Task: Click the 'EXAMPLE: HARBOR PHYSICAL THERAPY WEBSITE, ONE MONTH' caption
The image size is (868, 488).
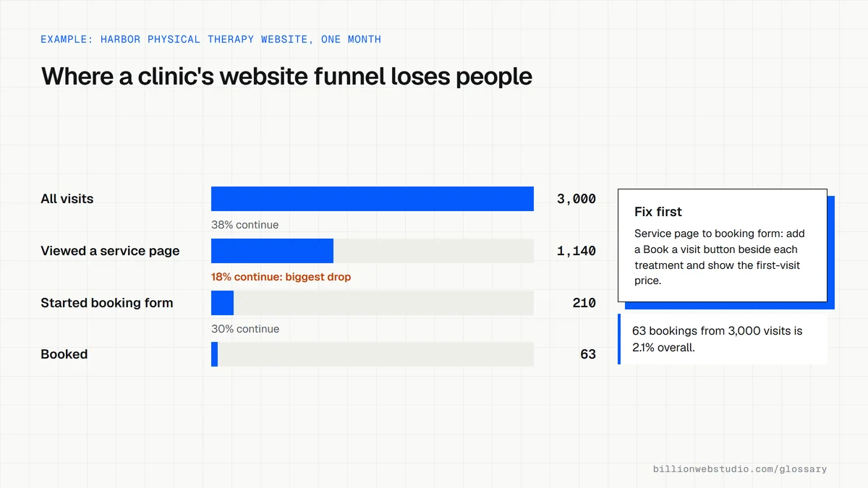Action: tap(210, 39)
